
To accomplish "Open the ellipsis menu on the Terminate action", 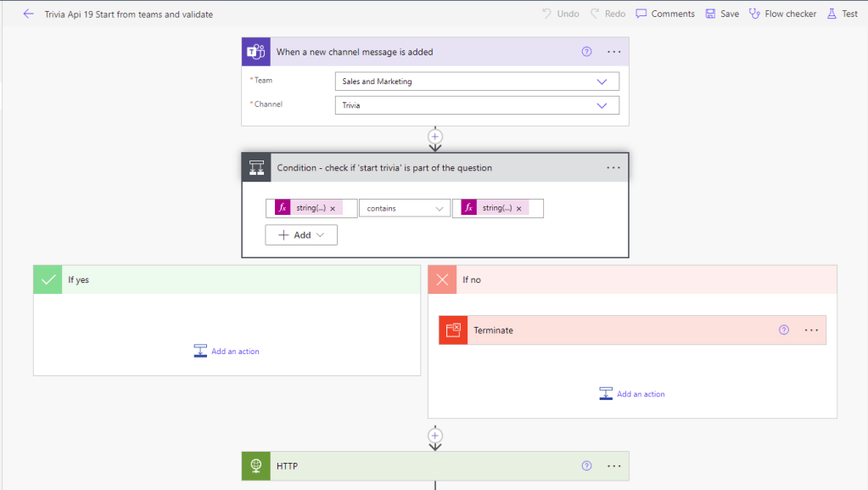I will 811,330.
